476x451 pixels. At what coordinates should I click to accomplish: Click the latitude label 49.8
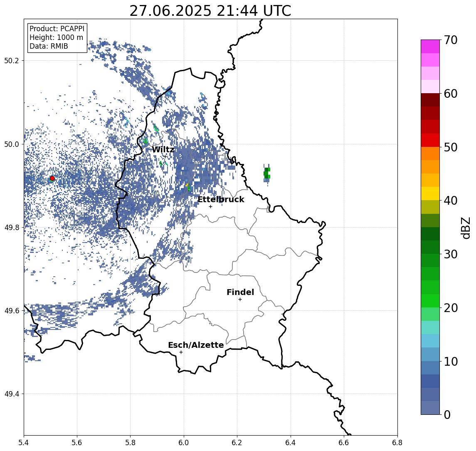tap(12, 227)
